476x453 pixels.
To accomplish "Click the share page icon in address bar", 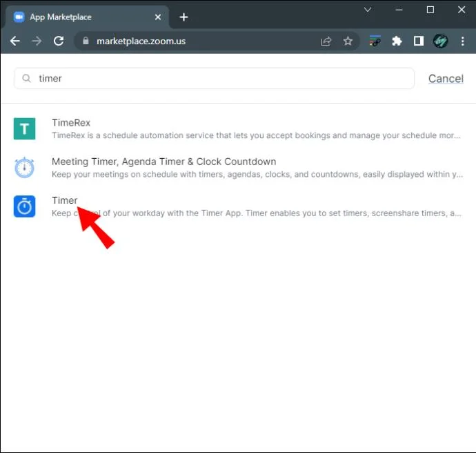I will point(326,41).
